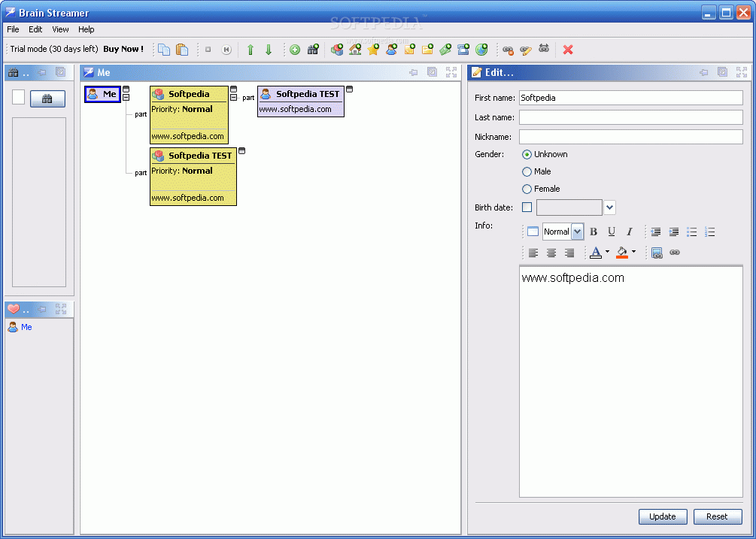Click the add yellow folder icon
The image size is (756, 539).
coord(427,49)
